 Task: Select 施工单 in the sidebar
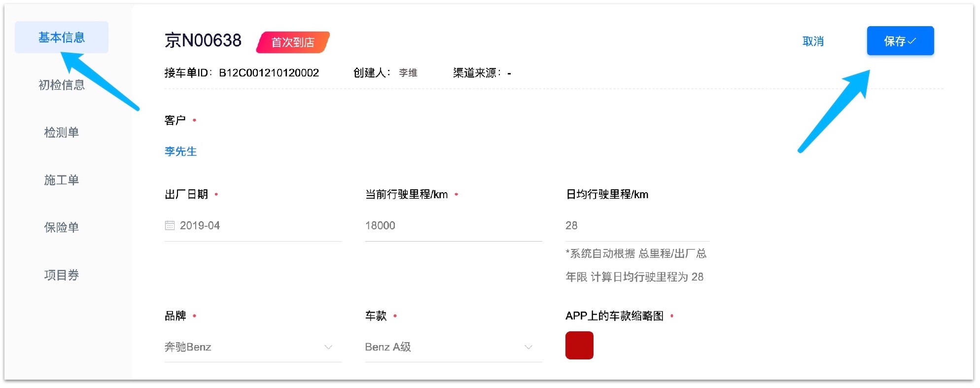click(x=62, y=180)
